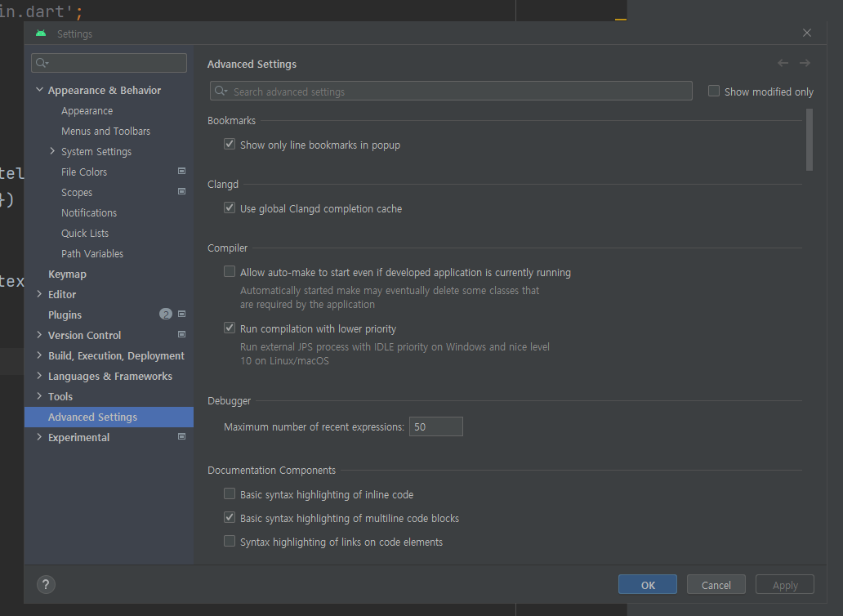The width and height of the screenshot is (843, 616).
Task: Focus the left settings search field
Action: tap(109, 63)
